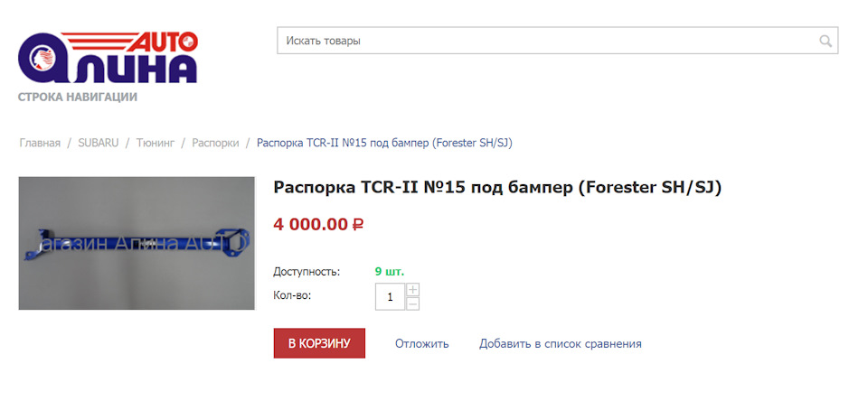The image size is (868, 420).
Task: Go to Главная breadcrumb
Action: 40,143
